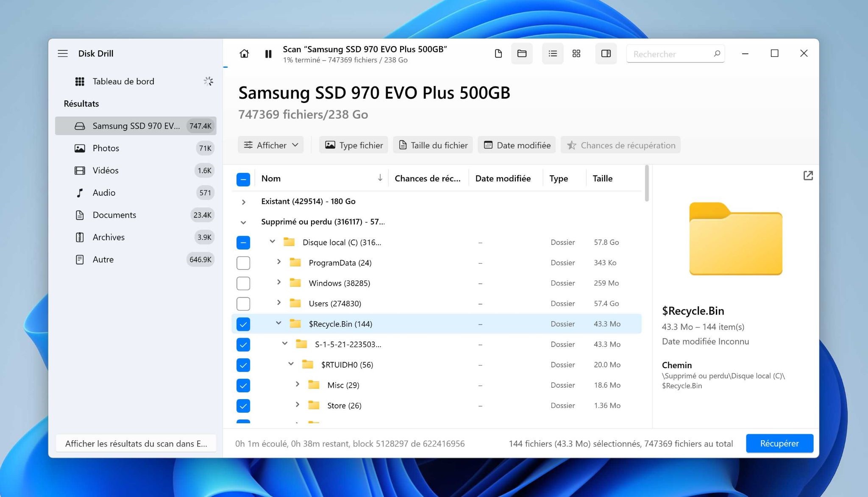The image size is (868, 497).
Task: Uncheck the $RTUIDH0 (56) checkbox
Action: click(x=243, y=365)
